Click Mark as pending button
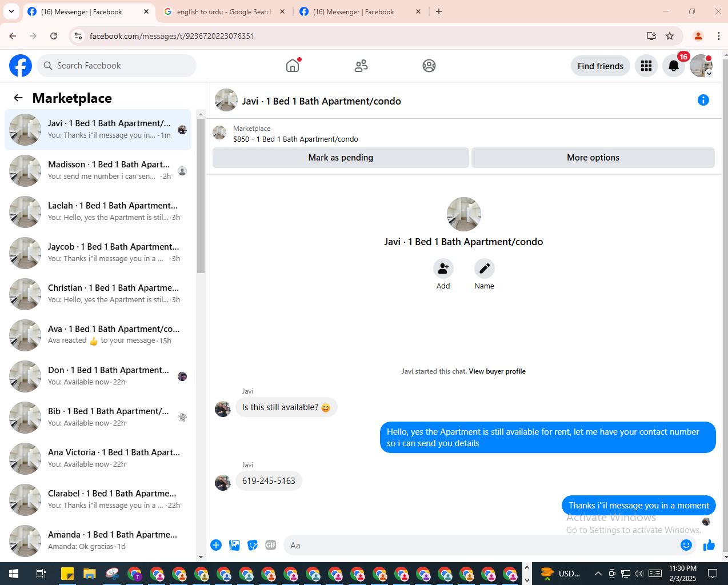728x585 pixels. 341,158
